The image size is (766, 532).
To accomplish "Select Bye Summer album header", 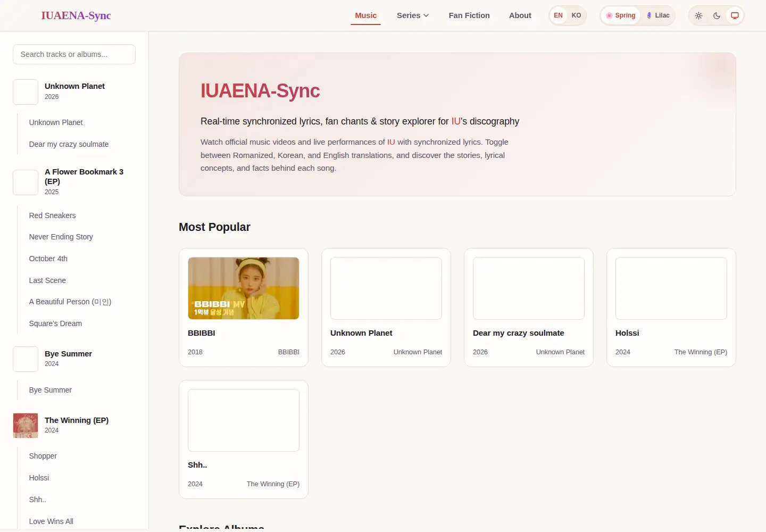I will click(74, 359).
